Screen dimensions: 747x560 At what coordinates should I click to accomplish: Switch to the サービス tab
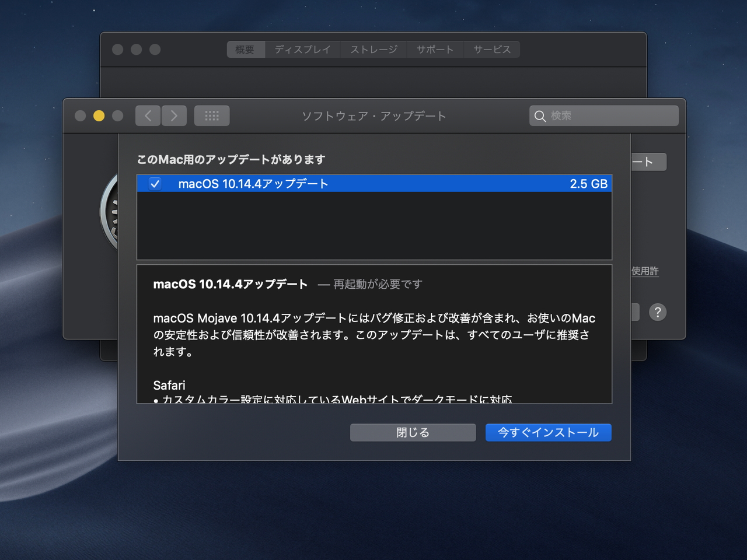tap(492, 50)
